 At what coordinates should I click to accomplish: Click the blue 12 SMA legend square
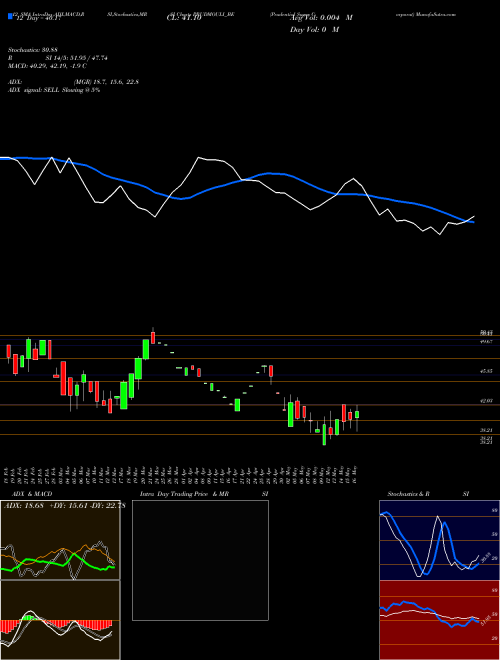click(x=10, y=17)
